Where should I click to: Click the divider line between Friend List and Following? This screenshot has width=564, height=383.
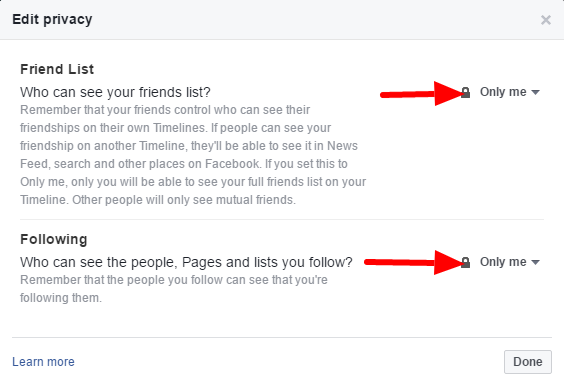click(x=282, y=219)
